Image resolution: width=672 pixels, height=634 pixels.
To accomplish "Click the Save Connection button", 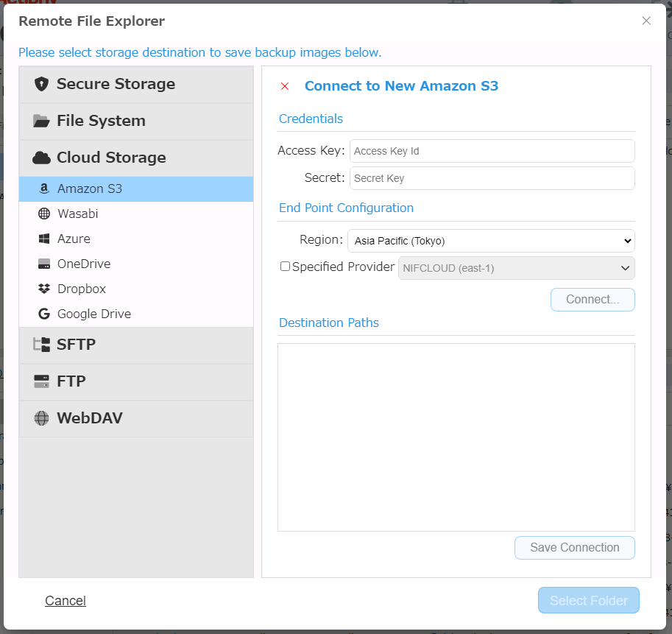I will tap(574, 548).
